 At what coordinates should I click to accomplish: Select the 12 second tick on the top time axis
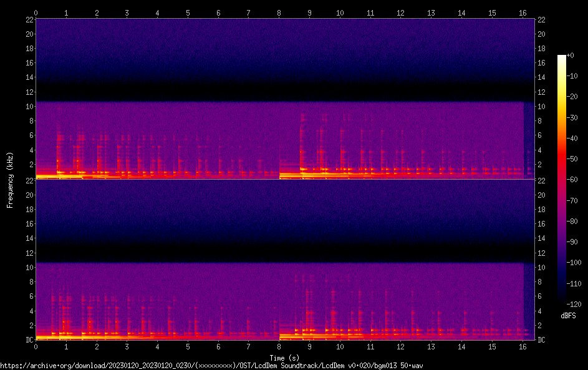click(x=401, y=12)
